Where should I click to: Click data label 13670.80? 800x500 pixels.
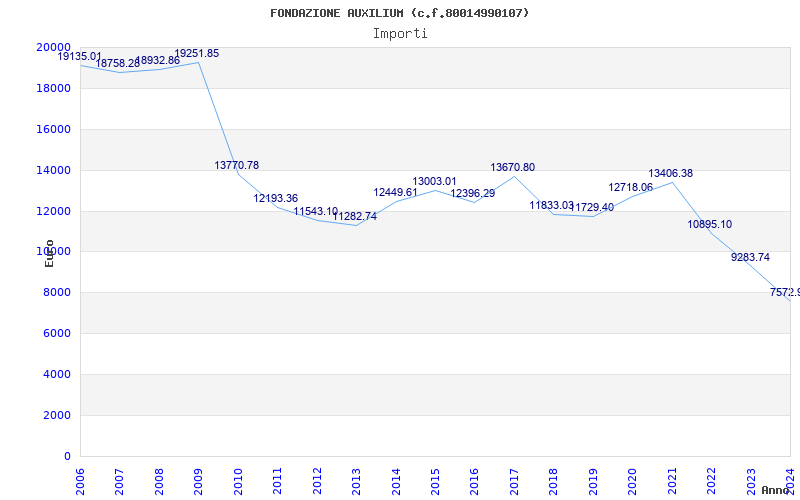(513, 167)
